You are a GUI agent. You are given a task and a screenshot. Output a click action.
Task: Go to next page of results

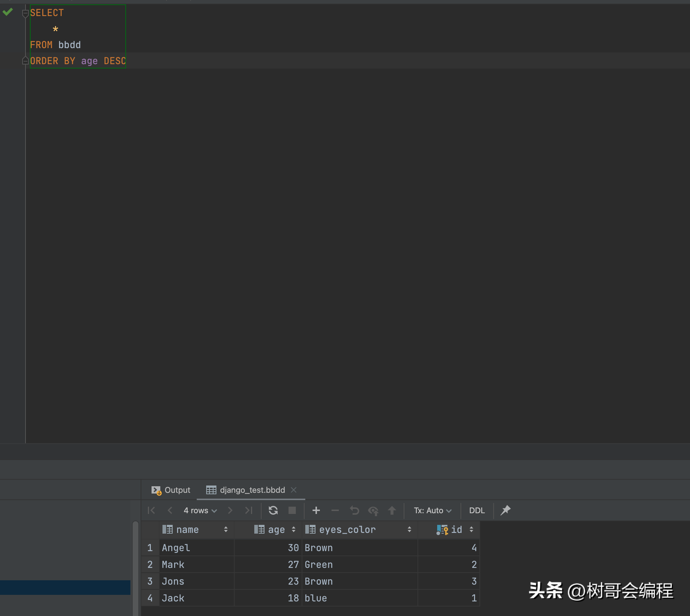pos(230,510)
